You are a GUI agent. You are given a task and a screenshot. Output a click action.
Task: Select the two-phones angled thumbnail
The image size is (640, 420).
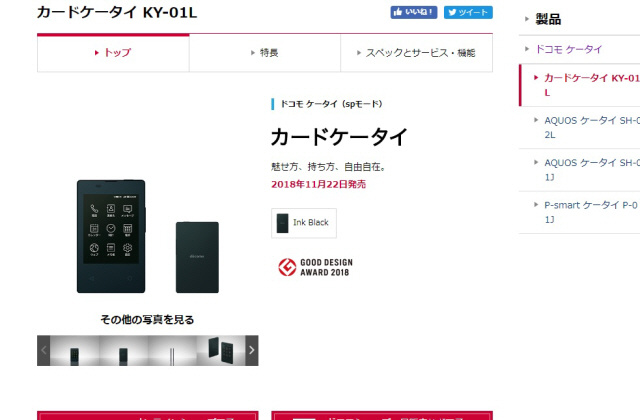[x=221, y=351]
